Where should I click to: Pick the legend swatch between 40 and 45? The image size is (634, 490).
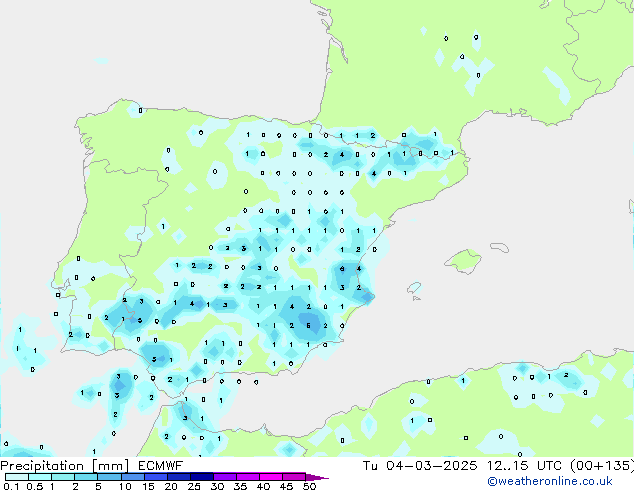point(273,477)
